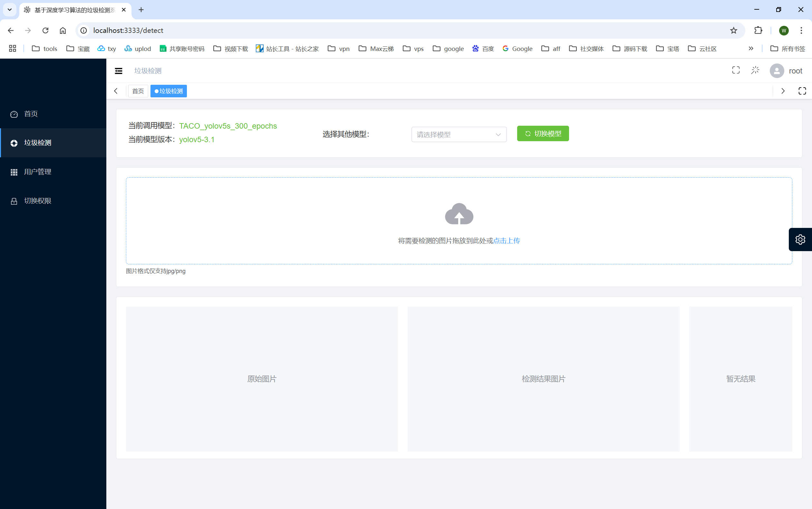812x509 pixels.
Task: Open the 百度 bookmark
Action: (483, 48)
